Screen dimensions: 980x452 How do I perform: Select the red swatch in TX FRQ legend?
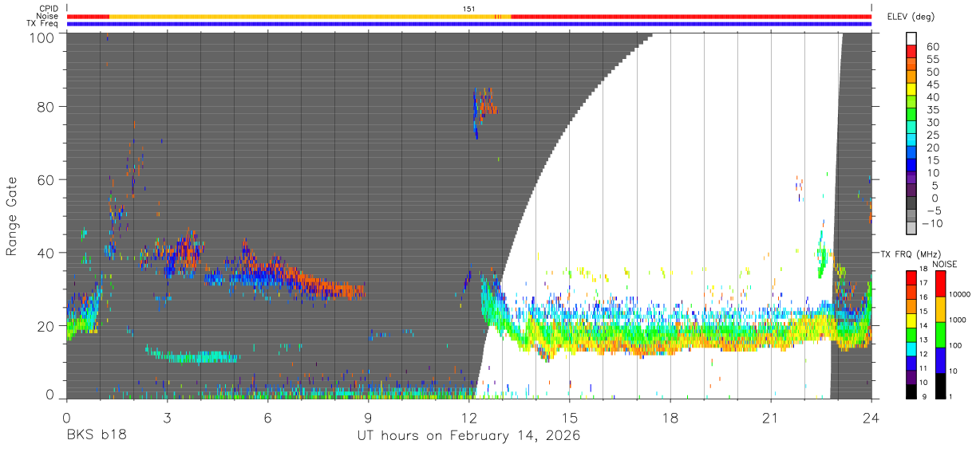(x=911, y=278)
